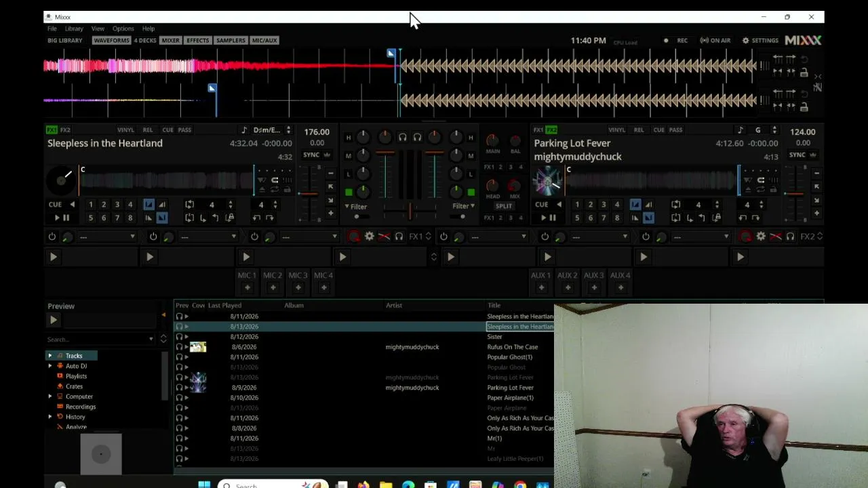The height and width of the screenshot is (488, 868).
Task: Click the SYNC button on the 176.00 BPM deck
Action: pos(311,155)
